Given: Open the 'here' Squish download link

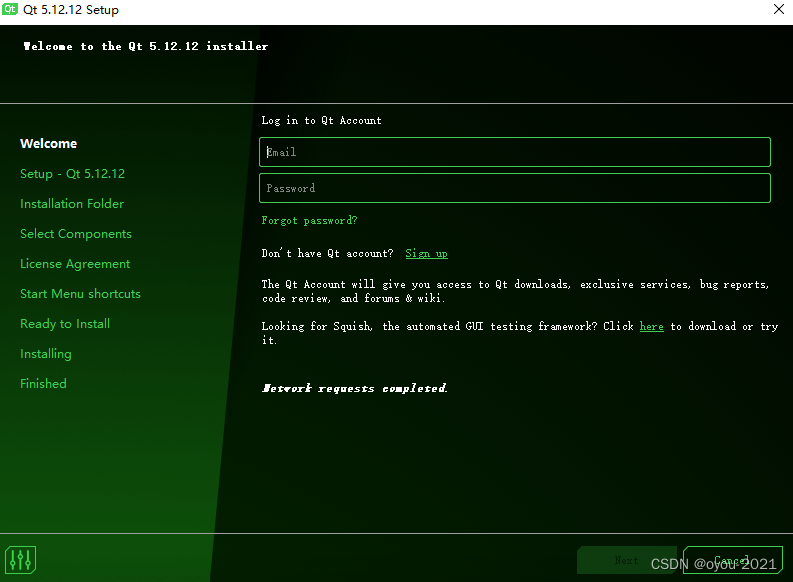Looking at the screenshot, I should click(x=651, y=327).
